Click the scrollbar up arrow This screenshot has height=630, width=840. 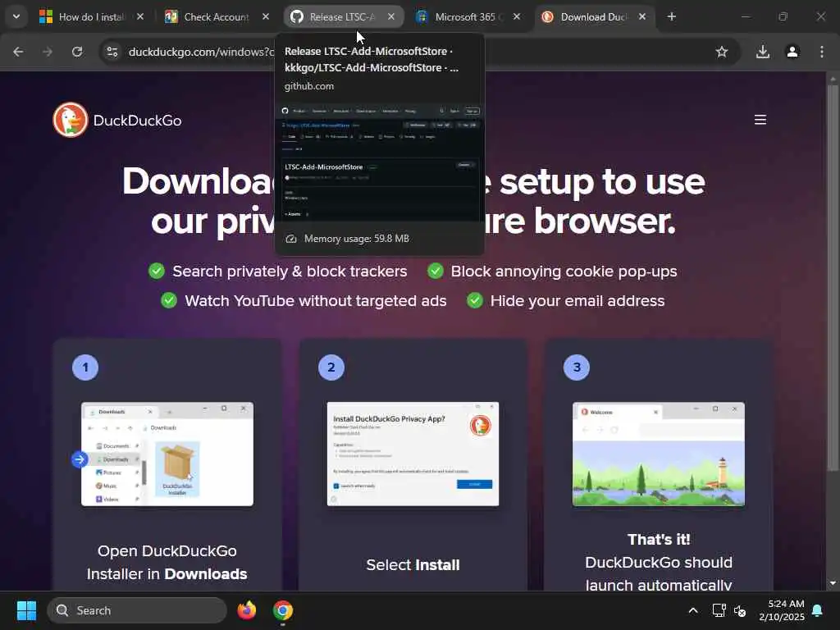click(833, 79)
